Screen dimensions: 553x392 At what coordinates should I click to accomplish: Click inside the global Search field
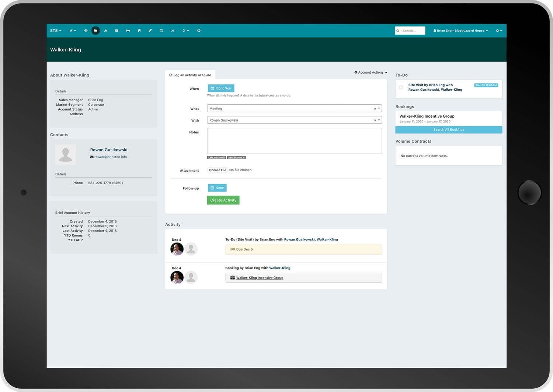[x=411, y=31]
